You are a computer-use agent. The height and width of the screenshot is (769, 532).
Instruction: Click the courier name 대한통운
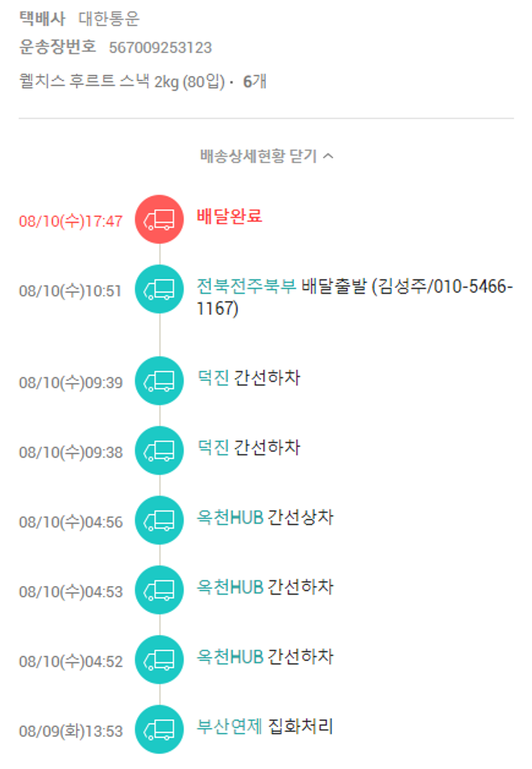109,19
